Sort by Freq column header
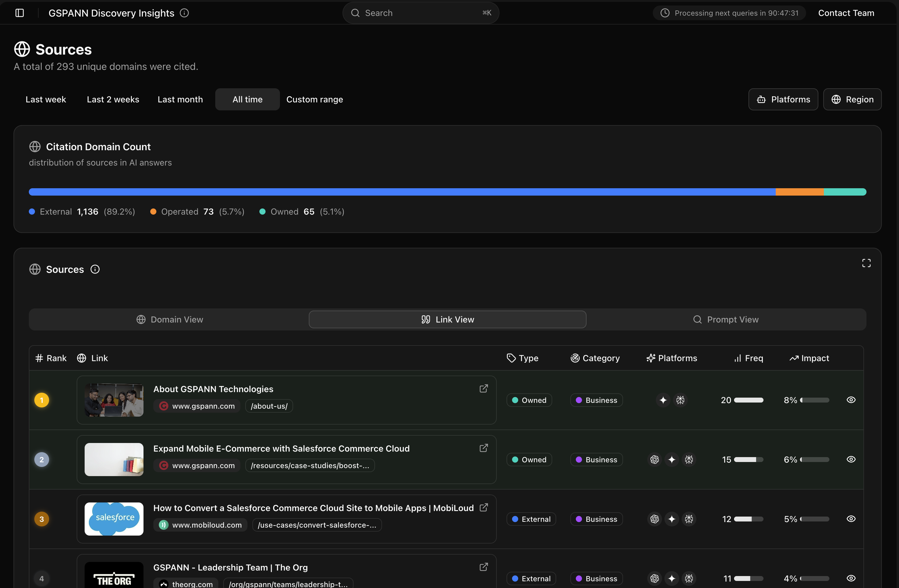Screen dimensions: 899x588 click(x=748, y=358)
